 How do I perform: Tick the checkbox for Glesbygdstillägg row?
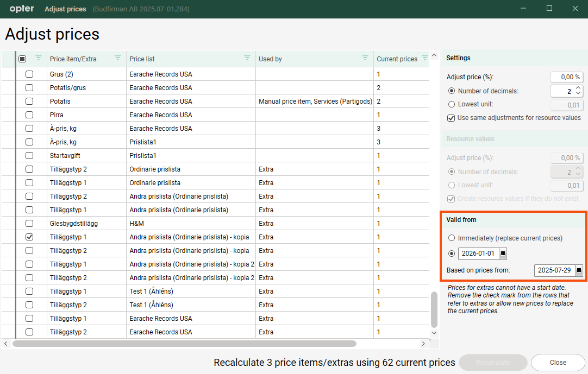coord(29,223)
